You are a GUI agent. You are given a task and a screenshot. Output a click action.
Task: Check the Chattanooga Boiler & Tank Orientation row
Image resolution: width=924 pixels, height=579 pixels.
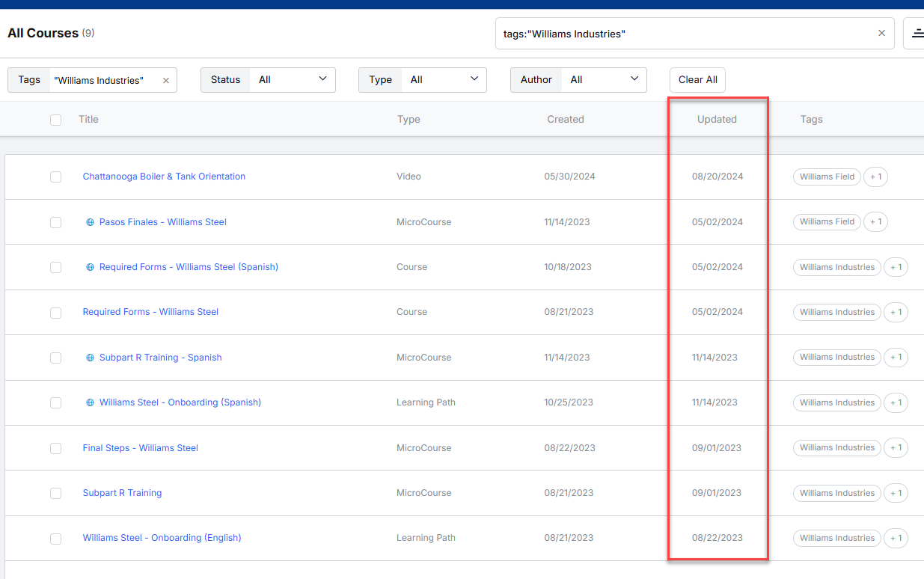tap(55, 177)
